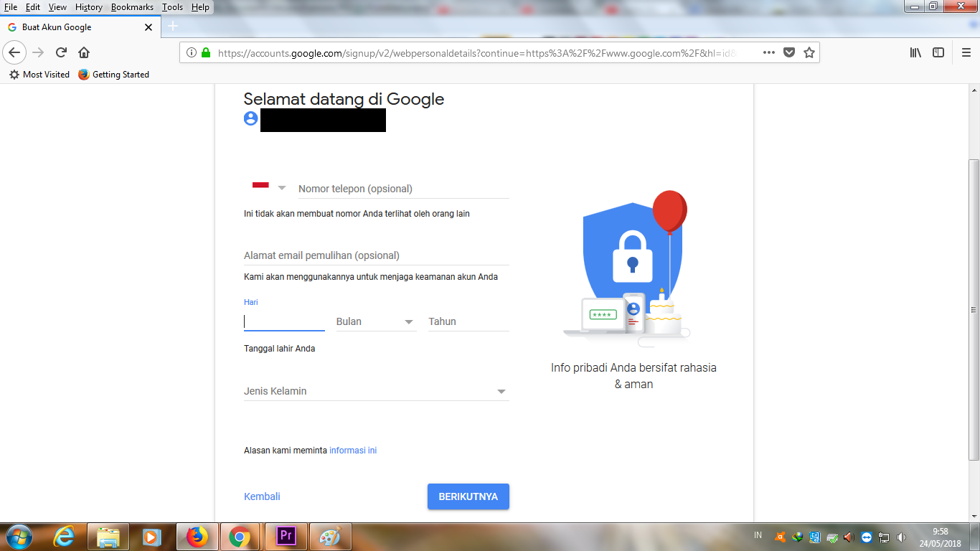Click the white speaker volume tray icon
980x551 pixels.
tap(901, 537)
